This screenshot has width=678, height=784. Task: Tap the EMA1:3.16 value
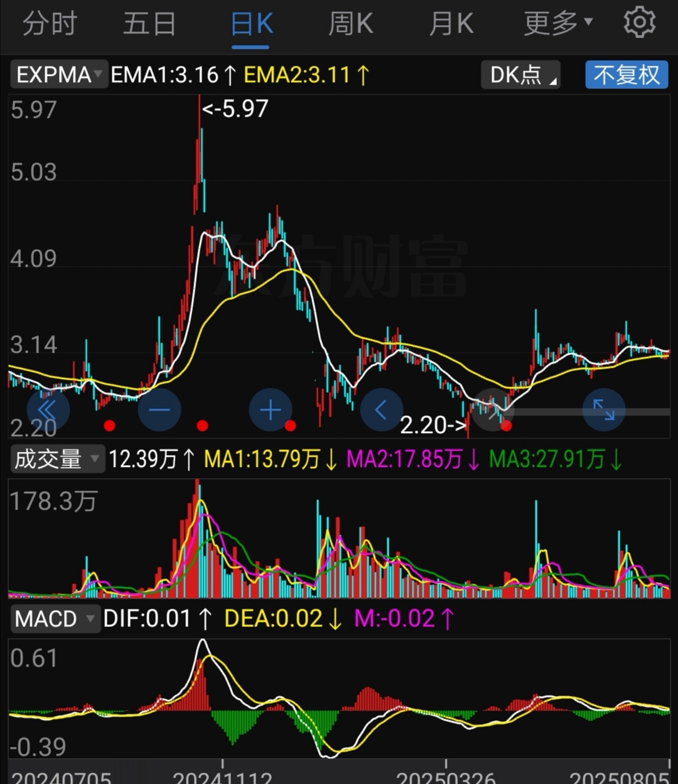click(x=173, y=75)
